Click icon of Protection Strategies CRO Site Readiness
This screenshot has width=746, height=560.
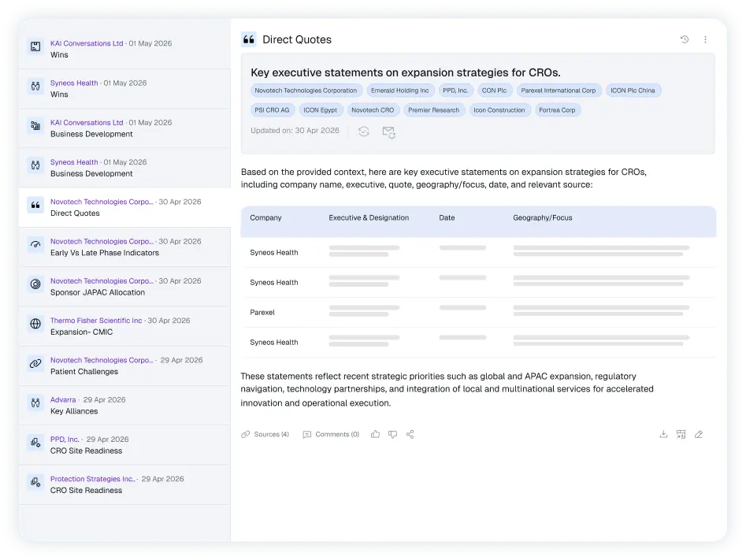[35, 482]
